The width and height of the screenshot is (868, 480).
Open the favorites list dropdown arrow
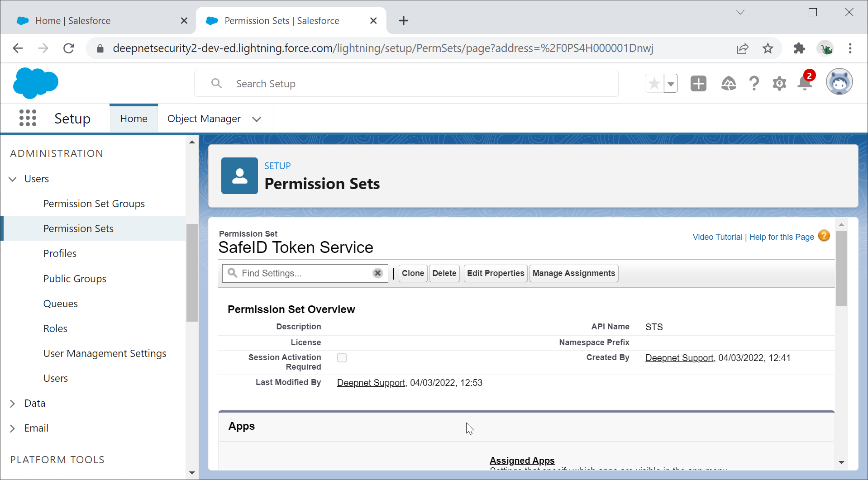(x=671, y=84)
